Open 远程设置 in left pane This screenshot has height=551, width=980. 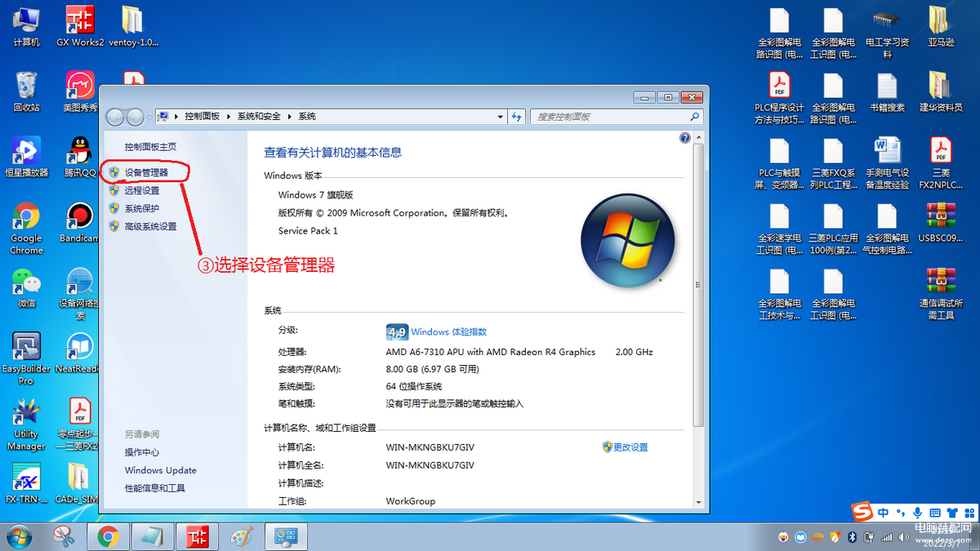[x=142, y=190]
